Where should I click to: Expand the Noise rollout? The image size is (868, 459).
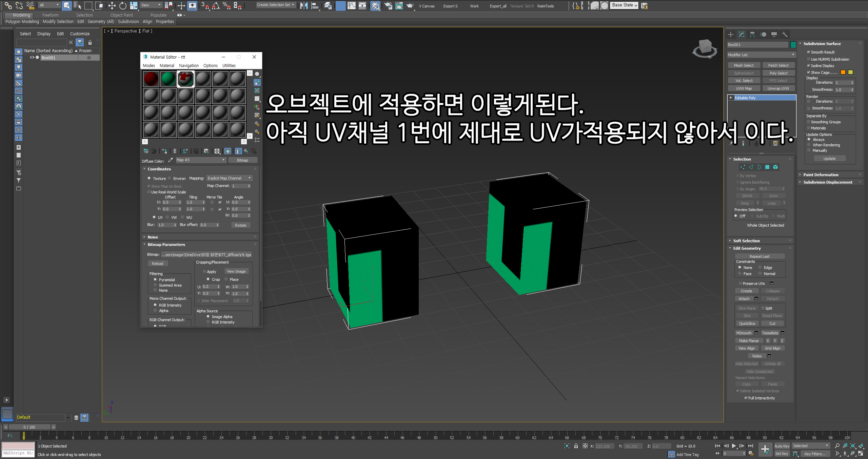coord(152,237)
